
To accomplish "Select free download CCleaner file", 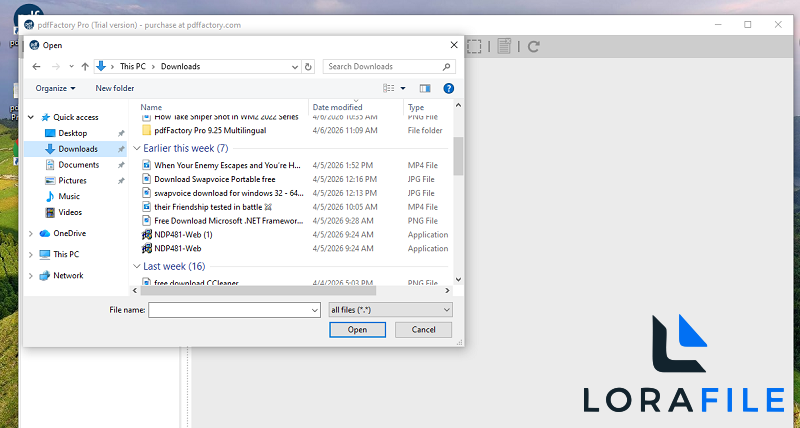I will [x=196, y=283].
